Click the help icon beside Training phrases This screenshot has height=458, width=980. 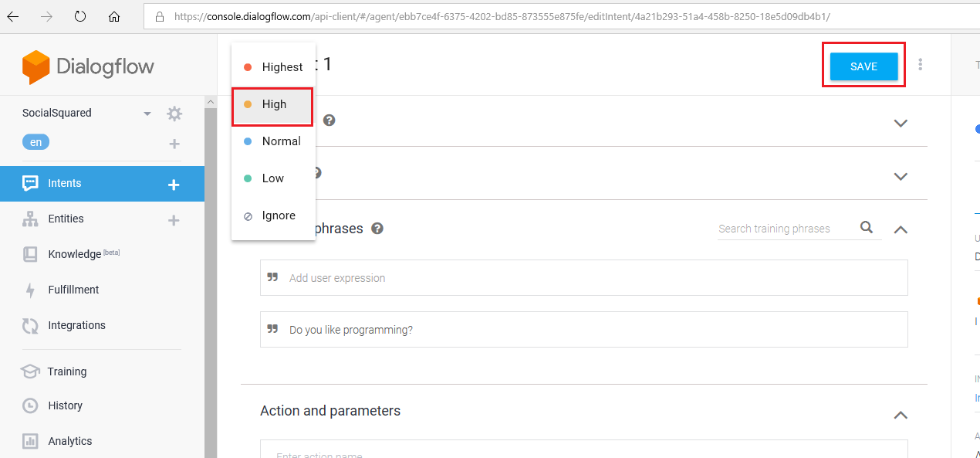(377, 229)
